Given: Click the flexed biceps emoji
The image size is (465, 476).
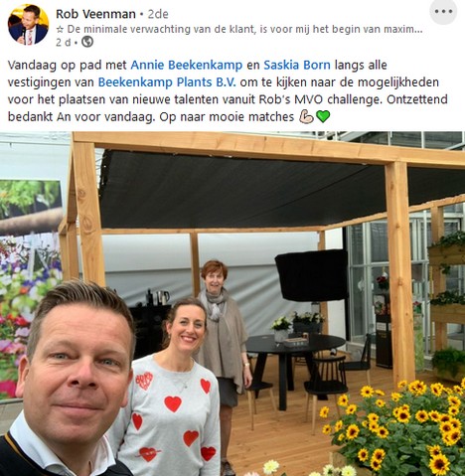Looking at the screenshot, I should 306,116.
